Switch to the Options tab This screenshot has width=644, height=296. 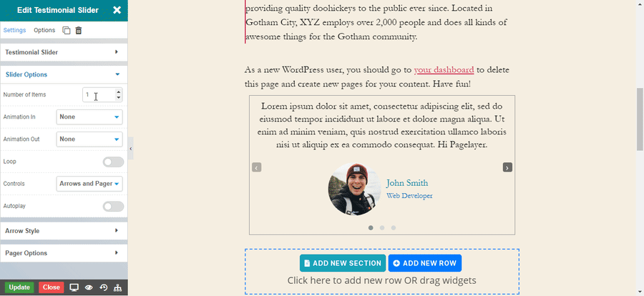(x=44, y=31)
